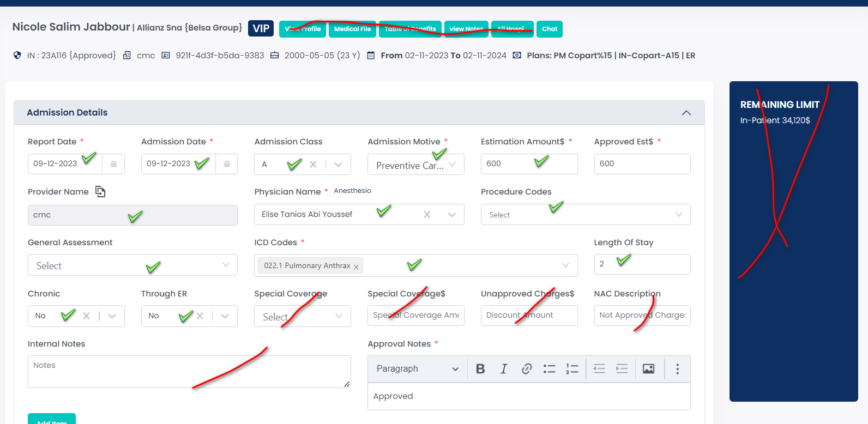Open Report Date calendar picker
This screenshot has height=424, width=868.
click(x=113, y=164)
